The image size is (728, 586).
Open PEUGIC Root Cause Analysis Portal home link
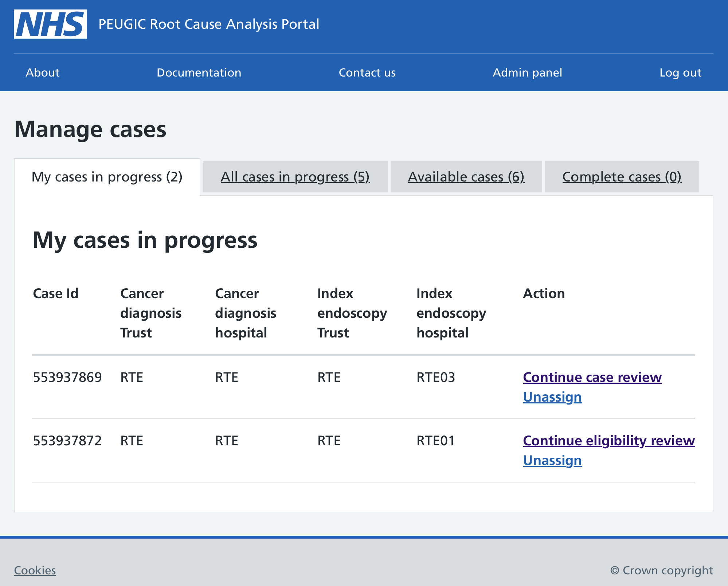coord(209,24)
